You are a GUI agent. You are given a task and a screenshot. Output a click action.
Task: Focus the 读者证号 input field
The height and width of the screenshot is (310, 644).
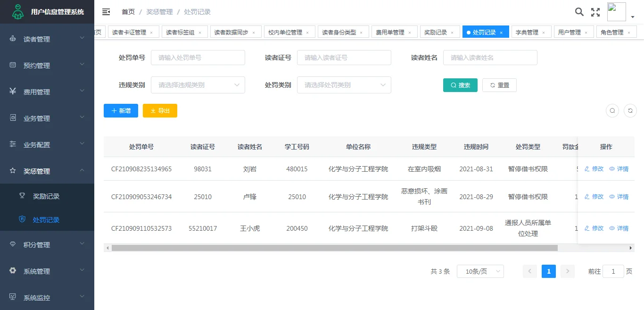point(344,58)
